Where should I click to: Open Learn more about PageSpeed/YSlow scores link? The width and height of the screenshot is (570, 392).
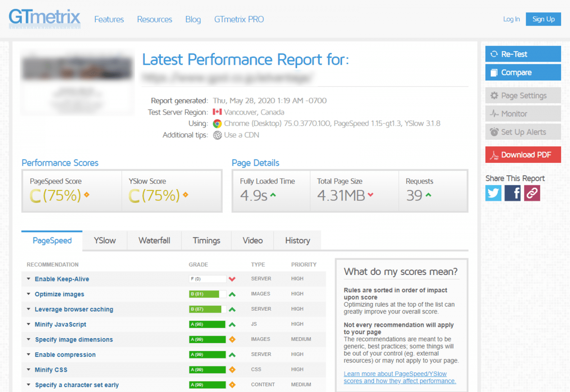click(x=400, y=377)
